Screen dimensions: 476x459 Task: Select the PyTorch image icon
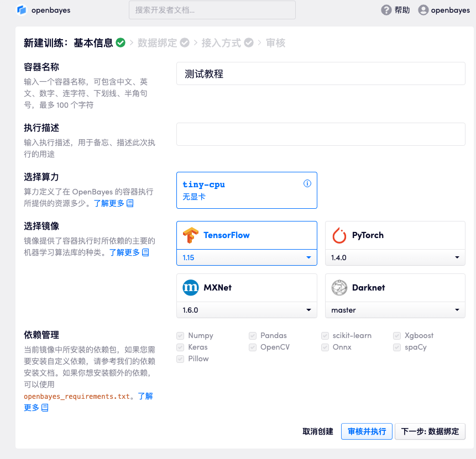339,235
